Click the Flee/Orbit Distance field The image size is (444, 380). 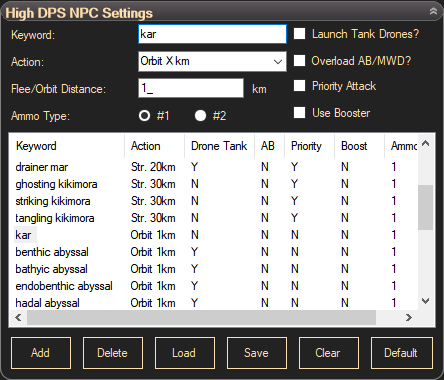191,88
